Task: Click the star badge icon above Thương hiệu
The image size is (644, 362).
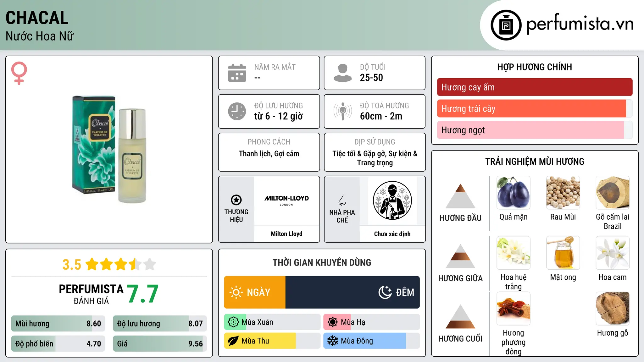Action: 236,200
